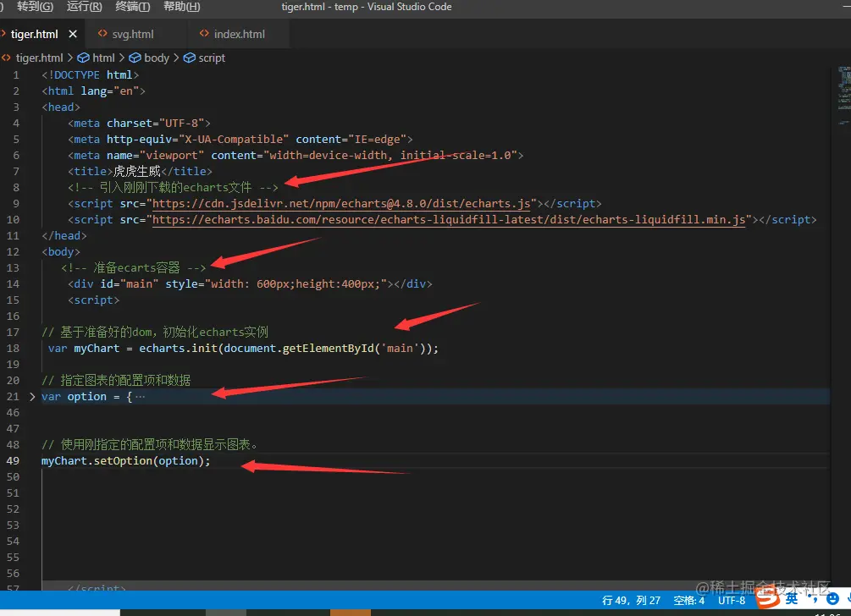The image size is (851, 616).
Task: Click the echarts.init(document.getElementById('main')) line
Action: point(243,348)
